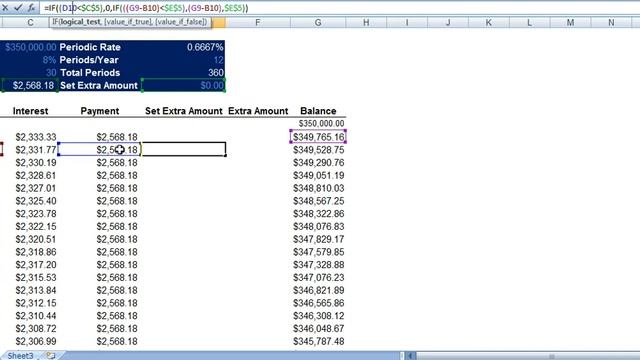Select the $349,765.16 balance cell

pyautogui.click(x=318, y=137)
